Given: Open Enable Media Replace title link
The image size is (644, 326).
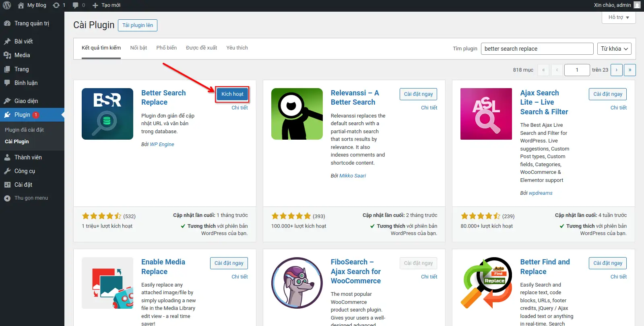Looking at the screenshot, I should click(163, 267).
